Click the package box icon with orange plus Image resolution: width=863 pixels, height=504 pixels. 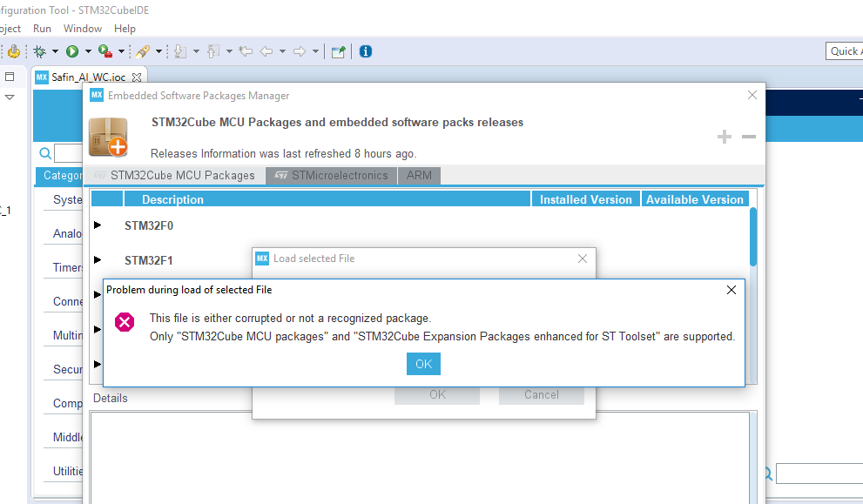pyautogui.click(x=108, y=137)
